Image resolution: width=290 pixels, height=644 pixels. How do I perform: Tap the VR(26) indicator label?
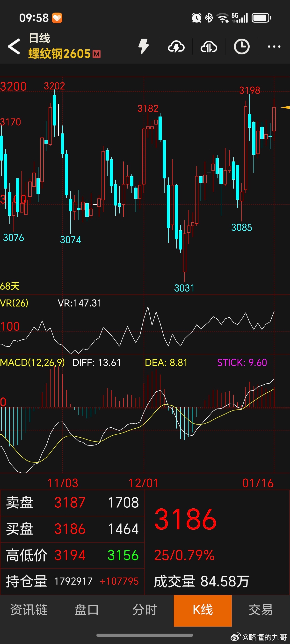[14, 303]
